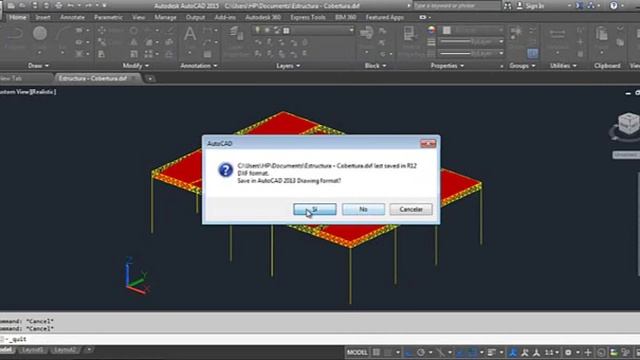The width and height of the screenshot is (640, 360).
Task: Expand the Modify panel
Action: point(136,66)
